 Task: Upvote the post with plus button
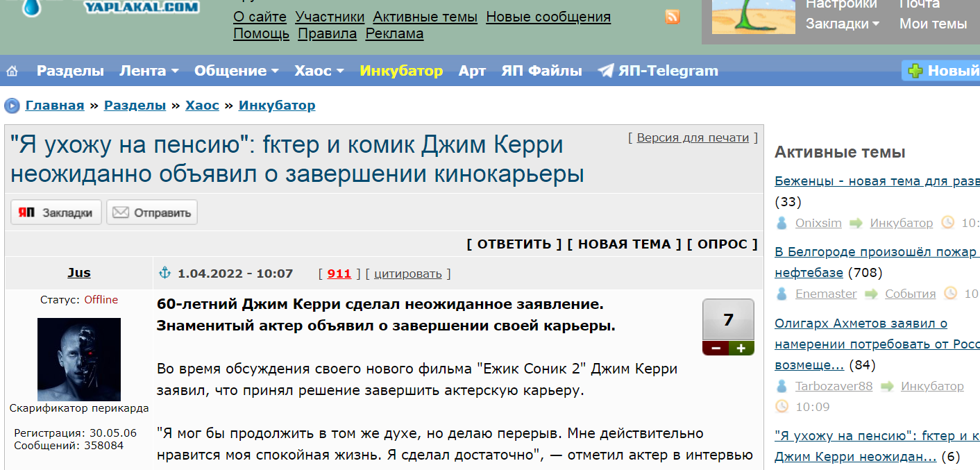pos(741,348)
